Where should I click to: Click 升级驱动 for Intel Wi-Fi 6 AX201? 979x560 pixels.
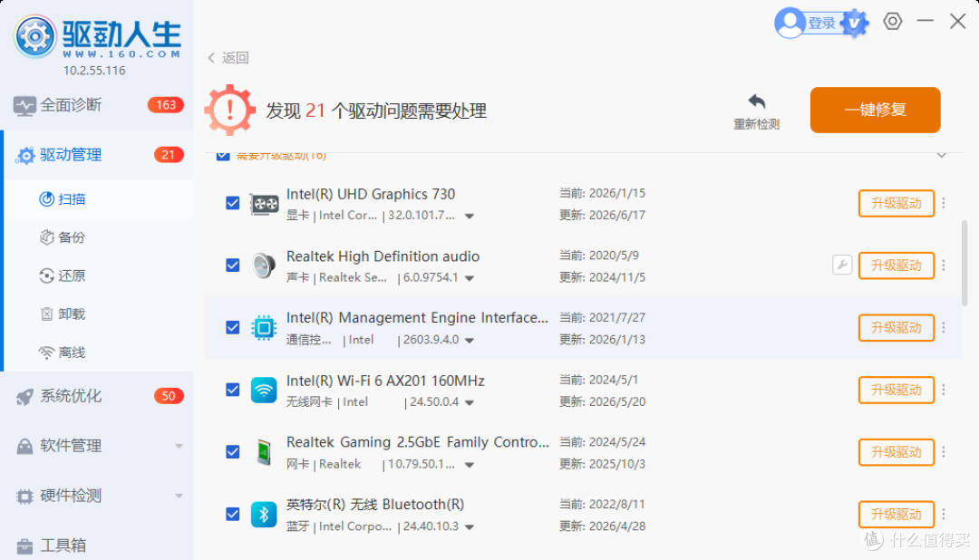[896, 391]
